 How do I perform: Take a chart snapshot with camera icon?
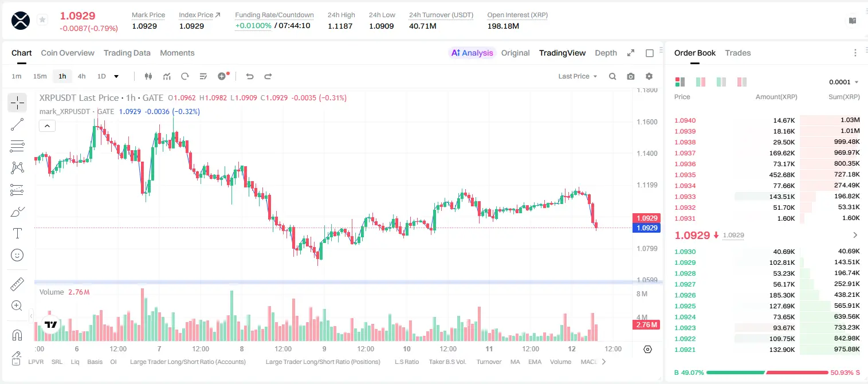(x=631, y=76)
